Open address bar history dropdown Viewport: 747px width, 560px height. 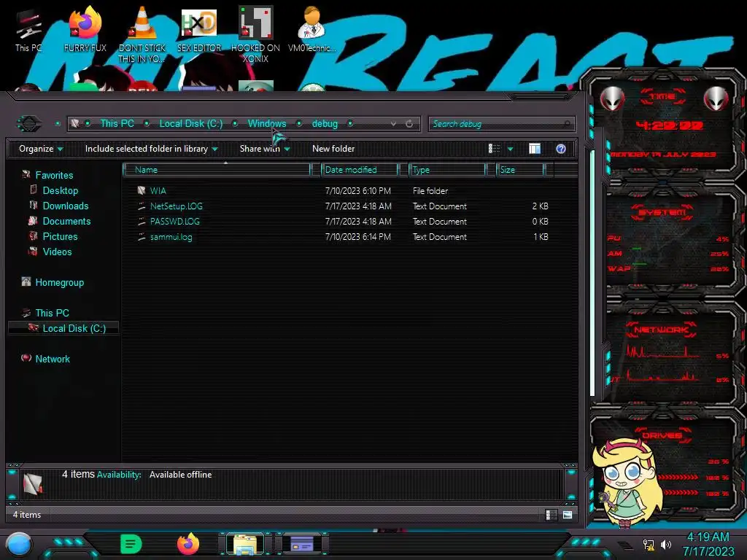[x=393, y=124]
